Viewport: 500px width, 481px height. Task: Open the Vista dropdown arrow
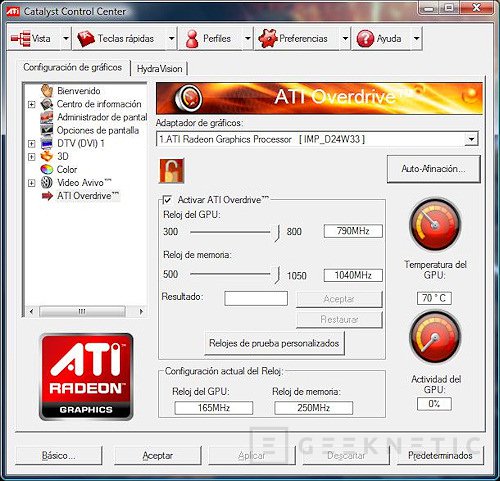point(66,39)
